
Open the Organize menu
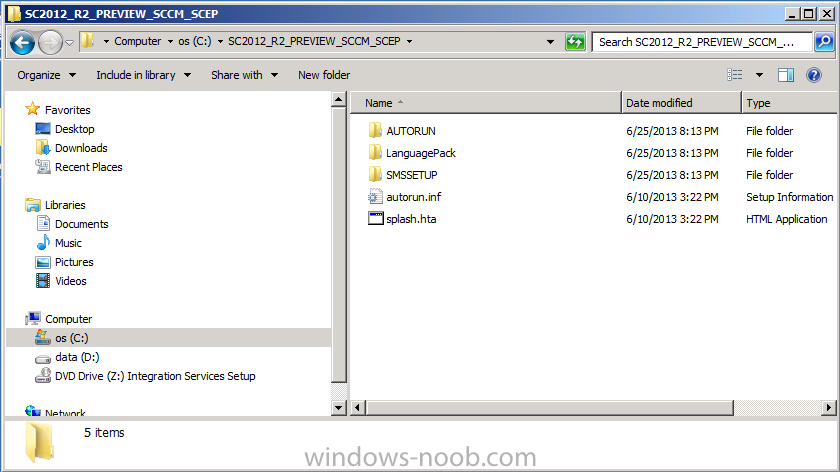(x=47, y=75)
